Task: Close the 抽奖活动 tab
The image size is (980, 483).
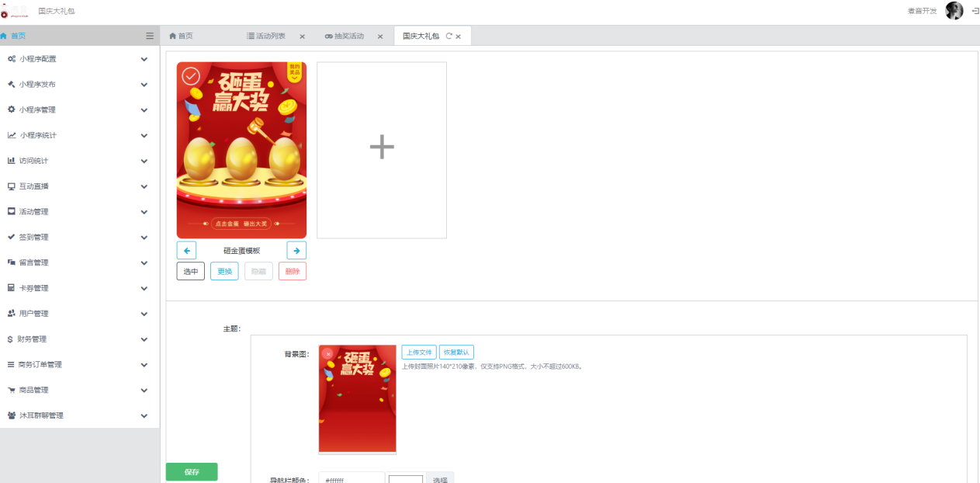Action: point(380,36)
